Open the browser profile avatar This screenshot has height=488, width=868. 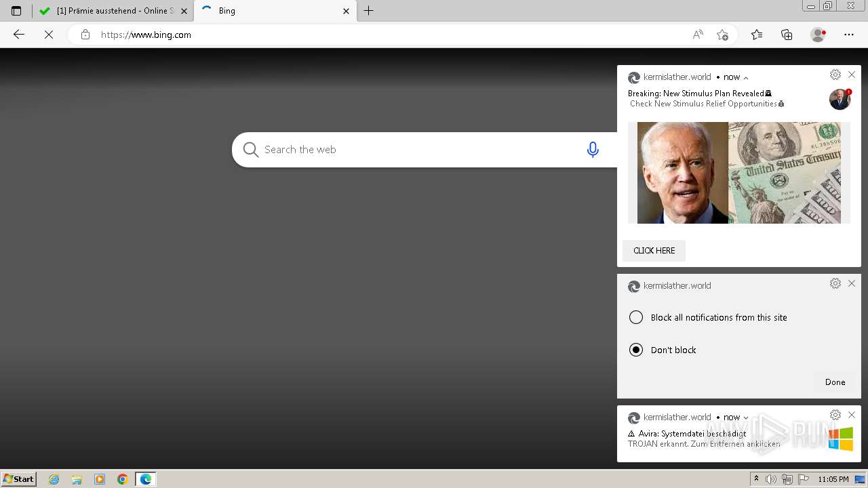(818, 35)
